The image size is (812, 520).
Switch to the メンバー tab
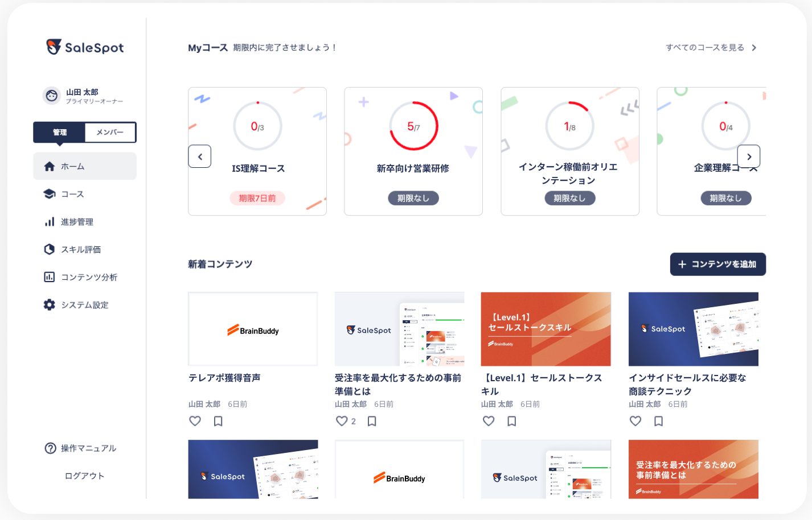coord(110,132)
